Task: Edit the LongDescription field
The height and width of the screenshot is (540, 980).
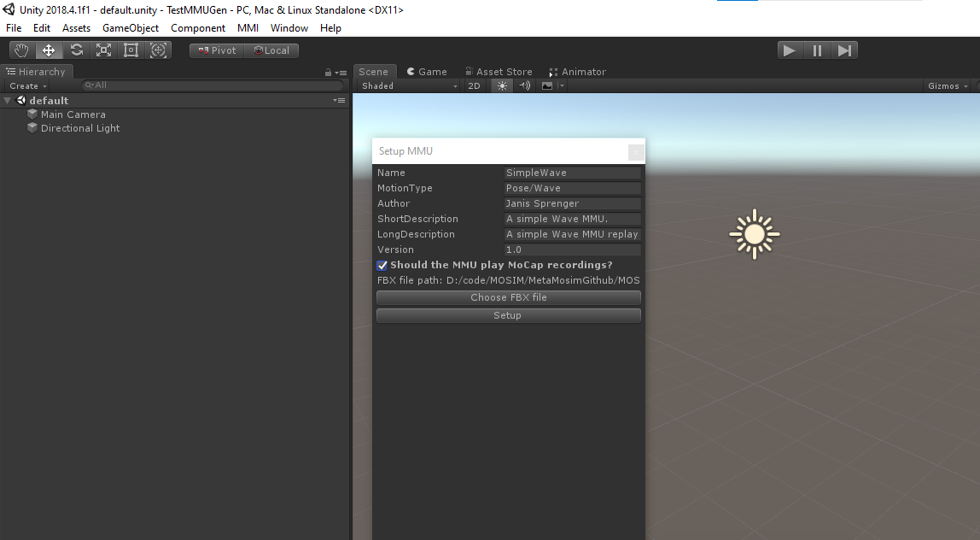Action: pos(573,234)
